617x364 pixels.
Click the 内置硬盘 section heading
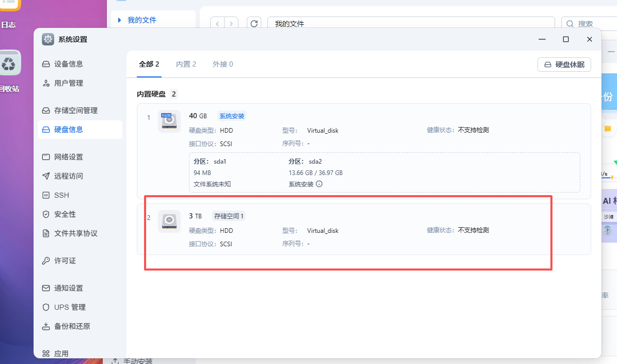tap(151, 94)
